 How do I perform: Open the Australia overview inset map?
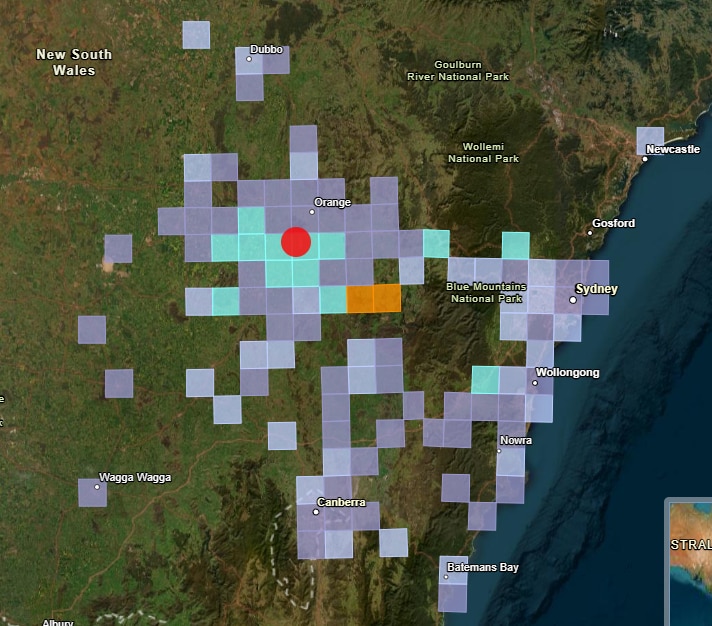688,562
